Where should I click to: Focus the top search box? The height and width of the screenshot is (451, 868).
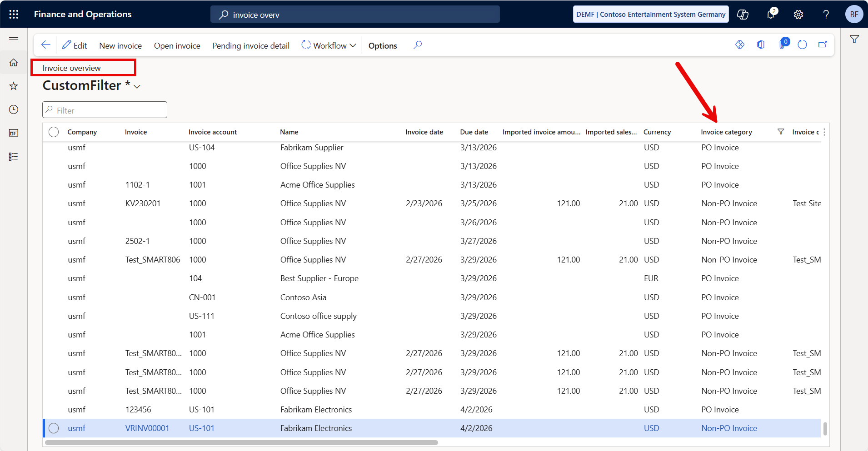click(x=355, y=15)
